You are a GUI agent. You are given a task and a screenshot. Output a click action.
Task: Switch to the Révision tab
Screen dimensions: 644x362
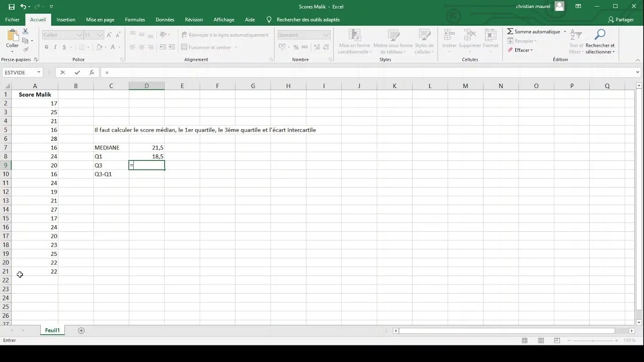coord(194,20)
